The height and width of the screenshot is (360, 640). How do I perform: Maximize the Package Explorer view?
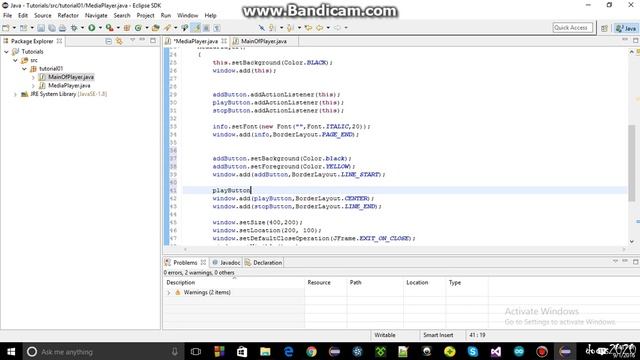pos(153,40)
